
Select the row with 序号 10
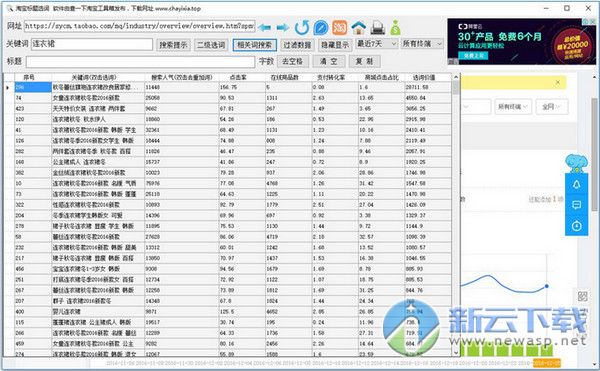pyautogui.click(x=233, y=184)
